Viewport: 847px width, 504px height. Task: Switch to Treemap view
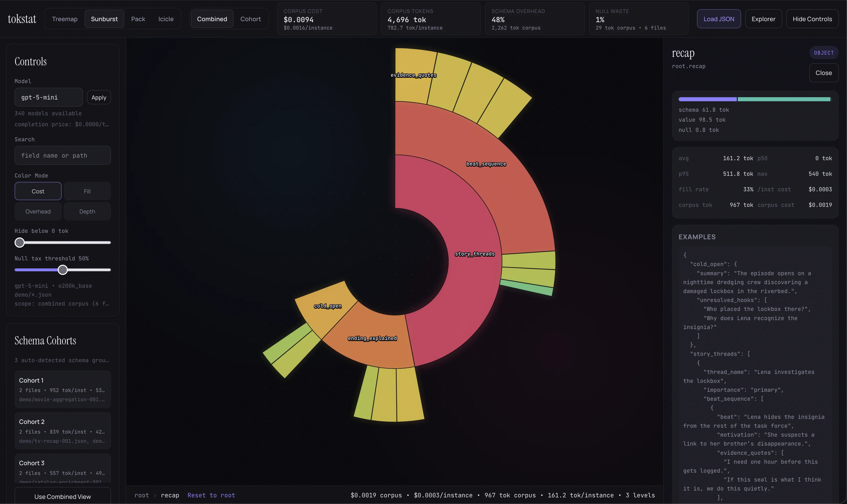click(65, 19)
